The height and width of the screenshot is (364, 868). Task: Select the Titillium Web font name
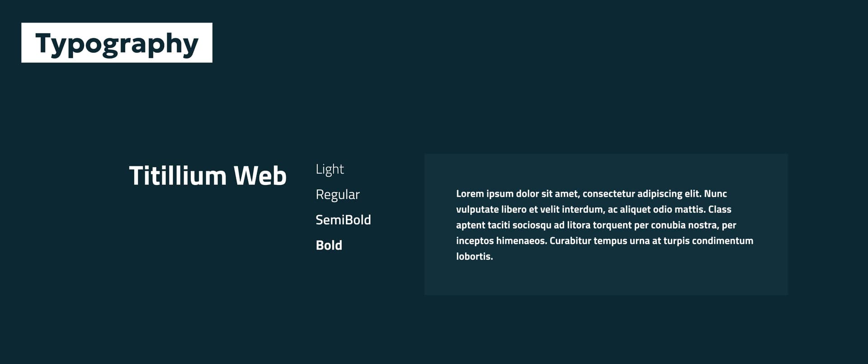click(208, 175)
